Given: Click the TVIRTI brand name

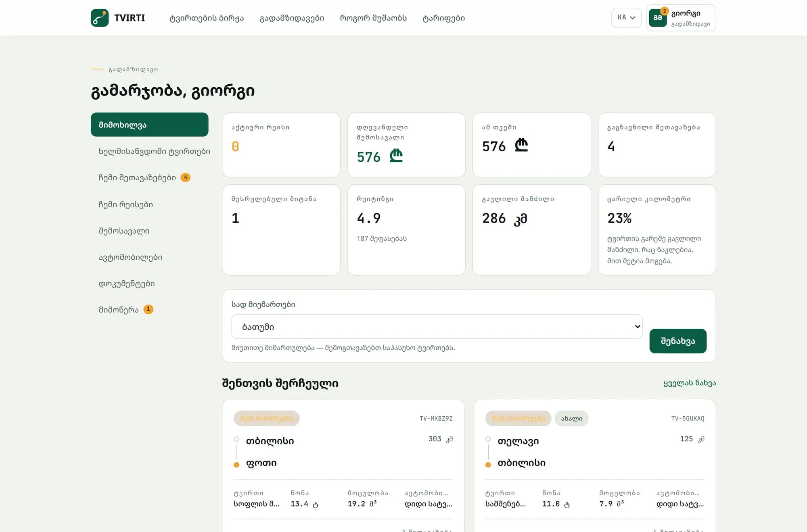Looking at the screenshot, I should [x=130, y=18].
